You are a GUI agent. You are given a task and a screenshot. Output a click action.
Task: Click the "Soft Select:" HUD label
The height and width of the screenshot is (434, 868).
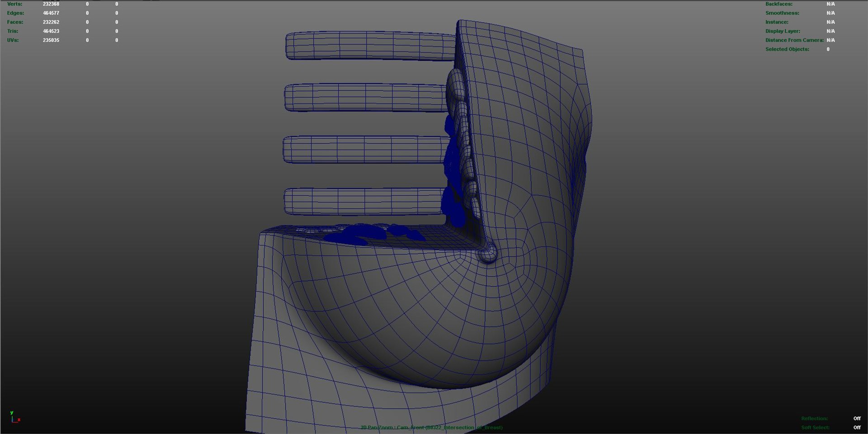pyautogui.click(x=815, y=428)
